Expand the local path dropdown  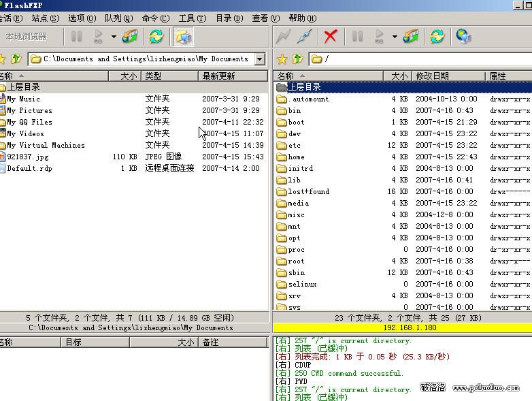pyautogui.click(x=260, y=59)
